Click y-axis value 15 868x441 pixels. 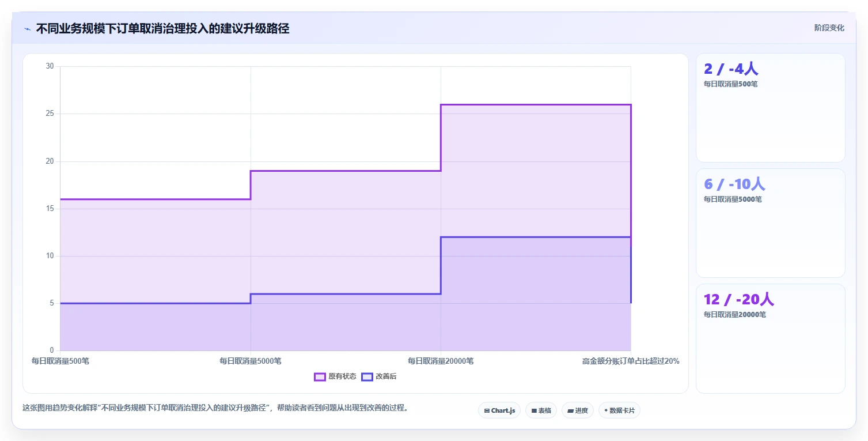(x=50, y=209)
